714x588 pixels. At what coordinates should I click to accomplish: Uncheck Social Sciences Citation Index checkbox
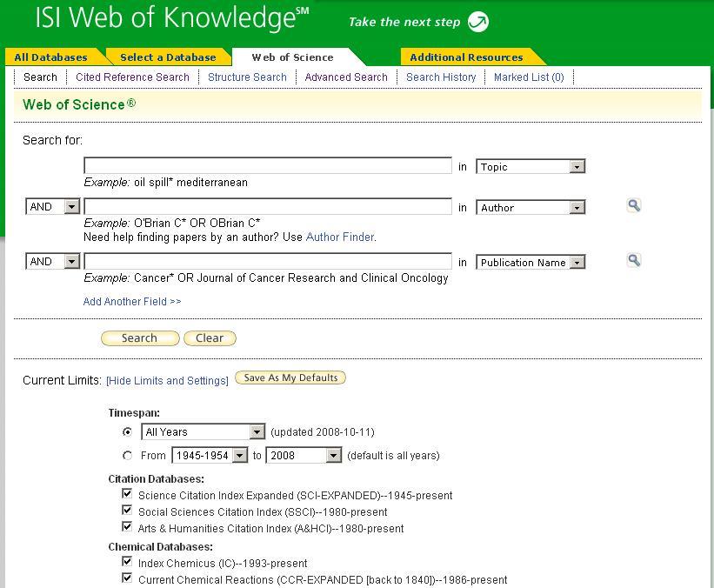[127, 510]
